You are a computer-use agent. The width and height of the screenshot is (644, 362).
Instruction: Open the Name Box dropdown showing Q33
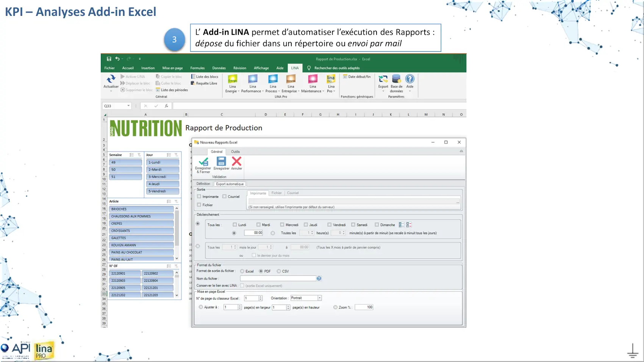(128, 106)
